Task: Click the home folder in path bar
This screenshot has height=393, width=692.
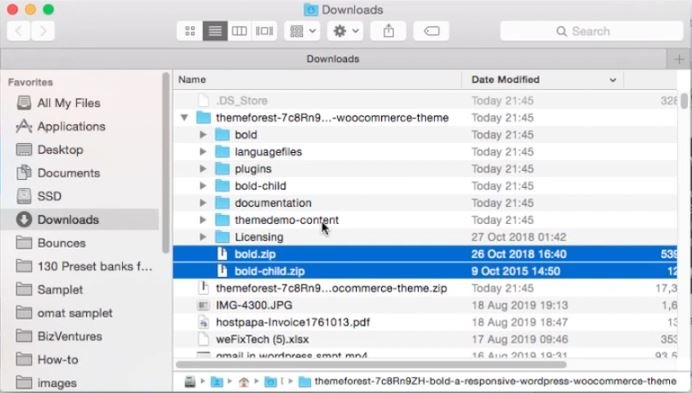Action: click(243, 382)
